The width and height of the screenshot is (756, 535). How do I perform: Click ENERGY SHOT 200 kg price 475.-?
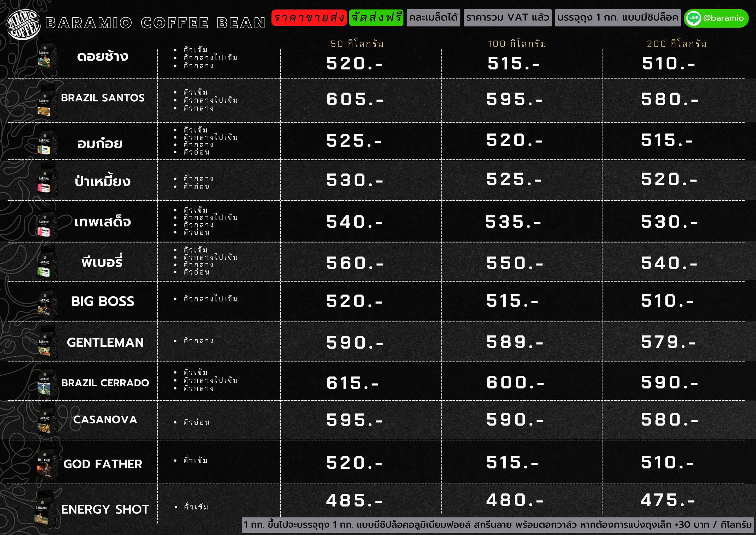click(668, 501)
